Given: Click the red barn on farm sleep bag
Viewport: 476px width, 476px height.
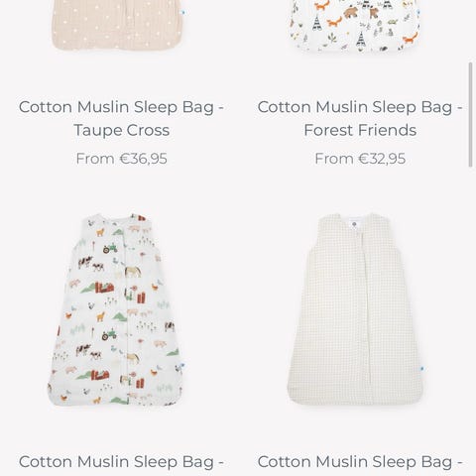Looking at the screenshot, I should 104,288.
